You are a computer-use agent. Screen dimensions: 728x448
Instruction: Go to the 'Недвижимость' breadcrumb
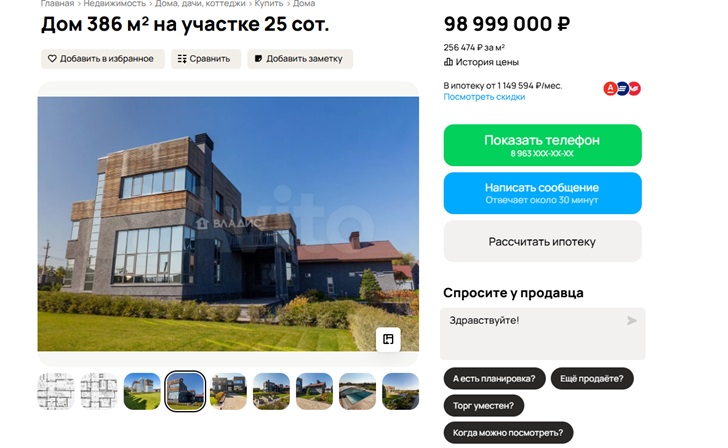[115, 4]
